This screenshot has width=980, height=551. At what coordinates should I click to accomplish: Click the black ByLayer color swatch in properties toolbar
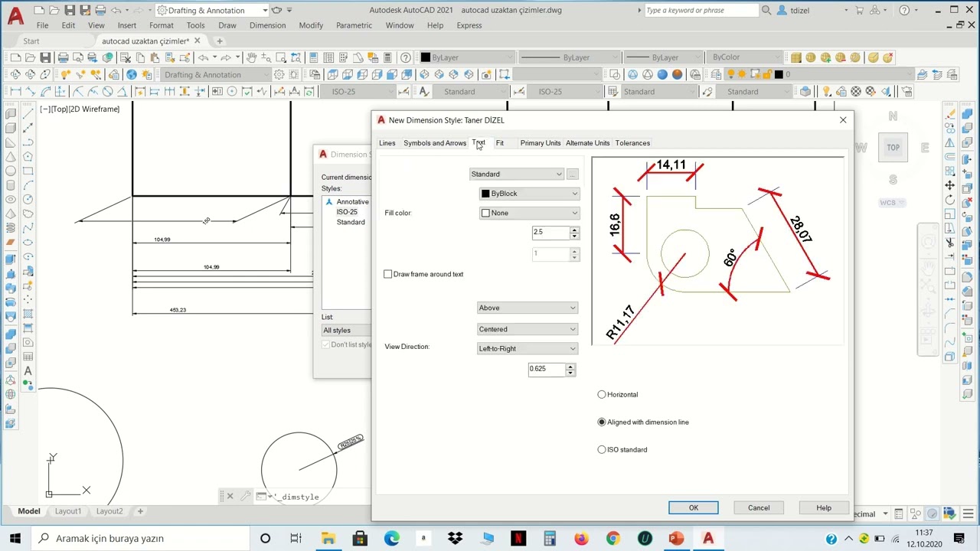(x=426, y=57)
